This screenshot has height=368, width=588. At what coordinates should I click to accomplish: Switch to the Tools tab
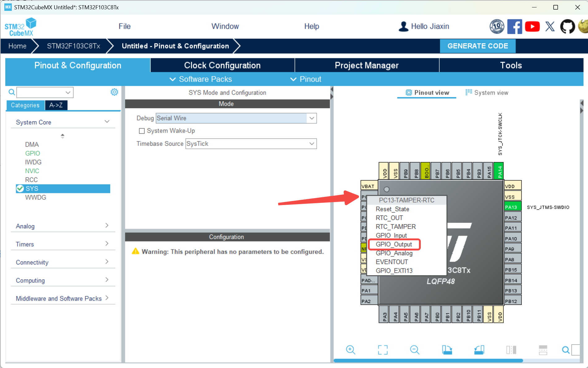click(x=511, y=65)
